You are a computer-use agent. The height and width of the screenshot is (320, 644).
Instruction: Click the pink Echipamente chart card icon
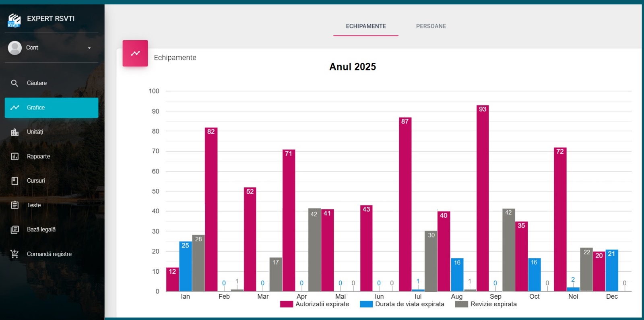tap(135, 53)
